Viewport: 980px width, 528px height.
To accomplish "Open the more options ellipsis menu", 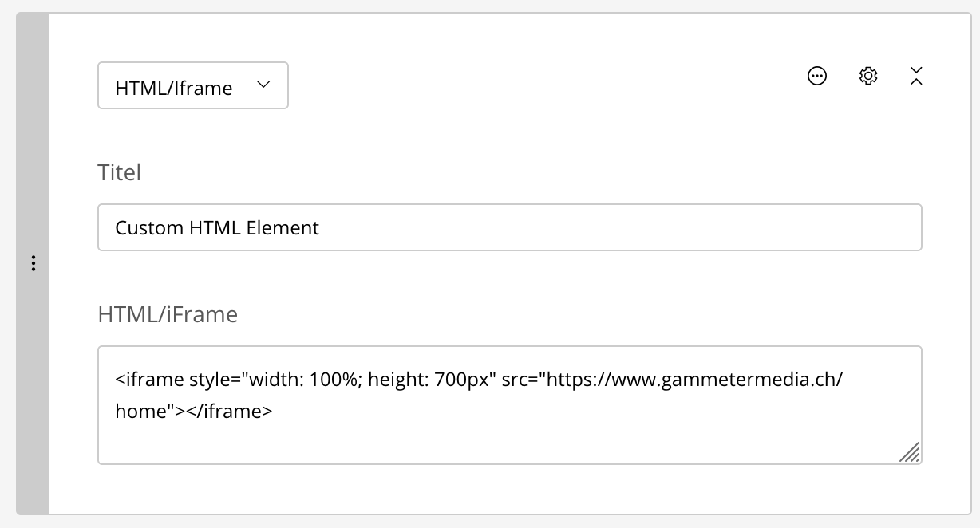I will pos(817,76).
